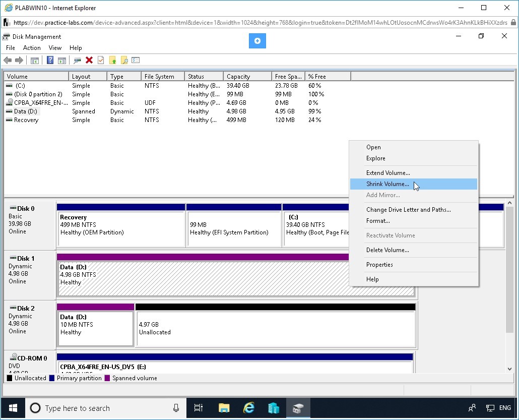Image resolution: width=519 pixels, height=420 pixels.
Task: Sort by the % Free column header
Action: 328,77
